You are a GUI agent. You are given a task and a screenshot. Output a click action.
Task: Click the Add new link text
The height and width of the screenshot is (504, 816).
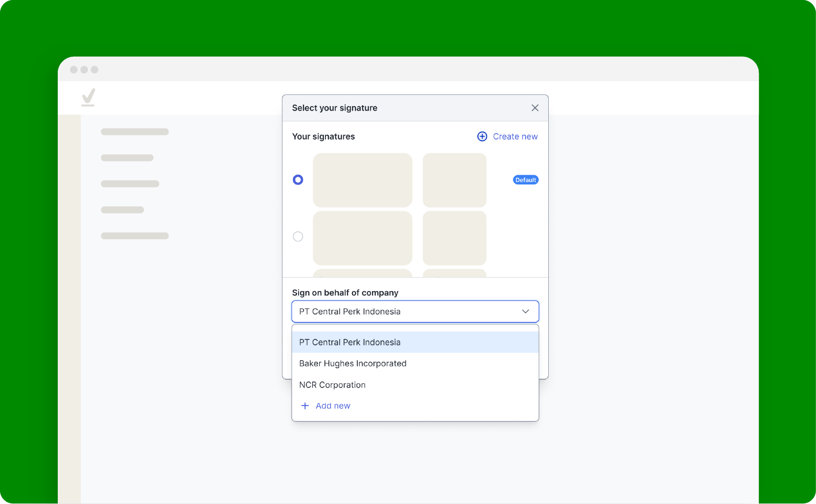333,406
